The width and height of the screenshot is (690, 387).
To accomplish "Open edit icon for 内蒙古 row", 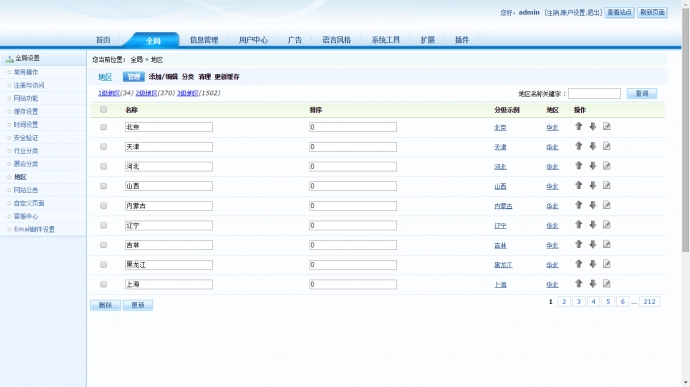I will (x=607, y=205).
